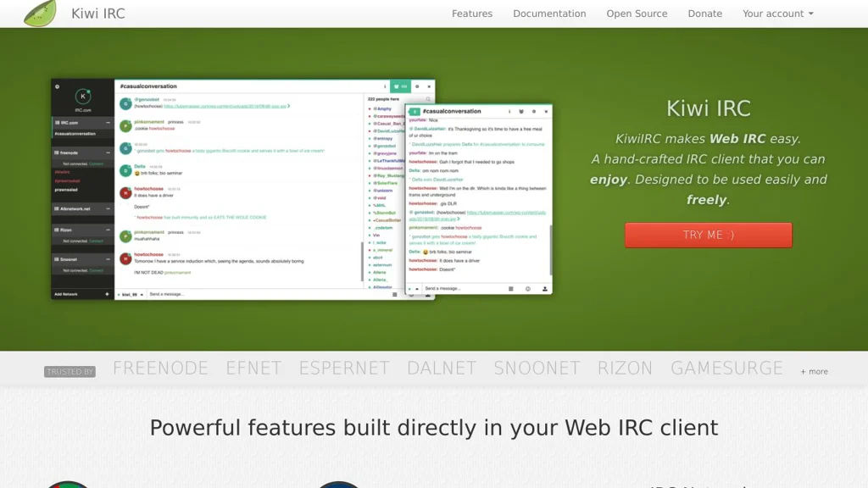Click the emoji icon in small demo window
Image resolution: width=868 pixels, height=488 pixels.
tap(527, 289)
